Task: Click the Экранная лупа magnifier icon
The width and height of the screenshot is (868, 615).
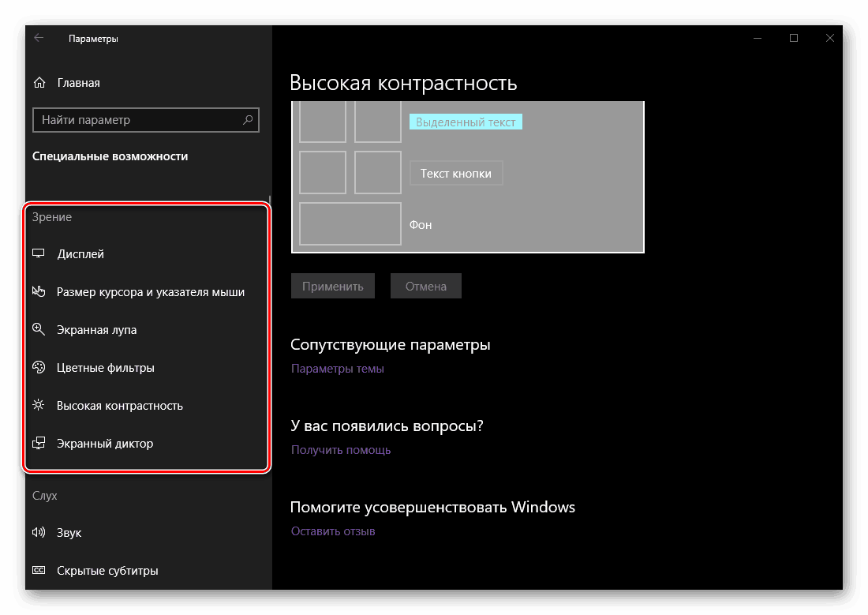Action: (38, 329)
